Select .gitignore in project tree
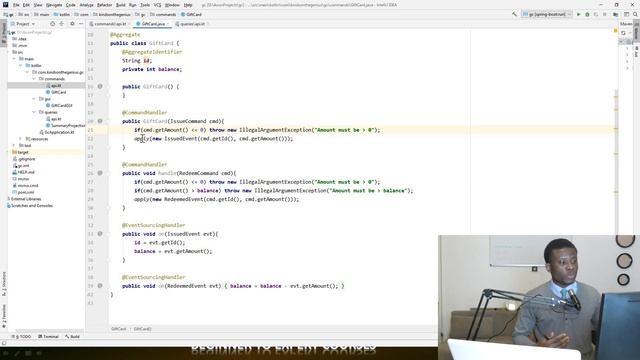Image resolution: width=640 pixels, height=360 pixels. 24,159
